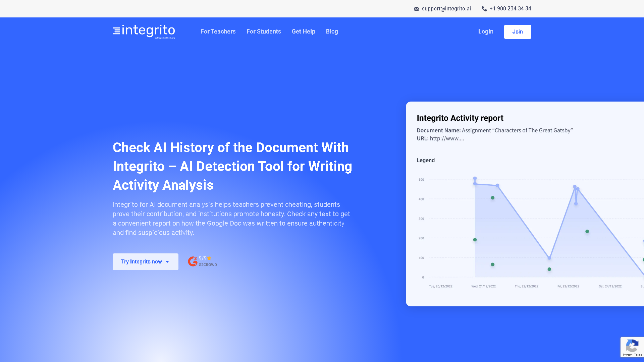Click the phone receiver icon near the phone number
The height and width of the screenshot is (362, 644).
tap(484, 9)
